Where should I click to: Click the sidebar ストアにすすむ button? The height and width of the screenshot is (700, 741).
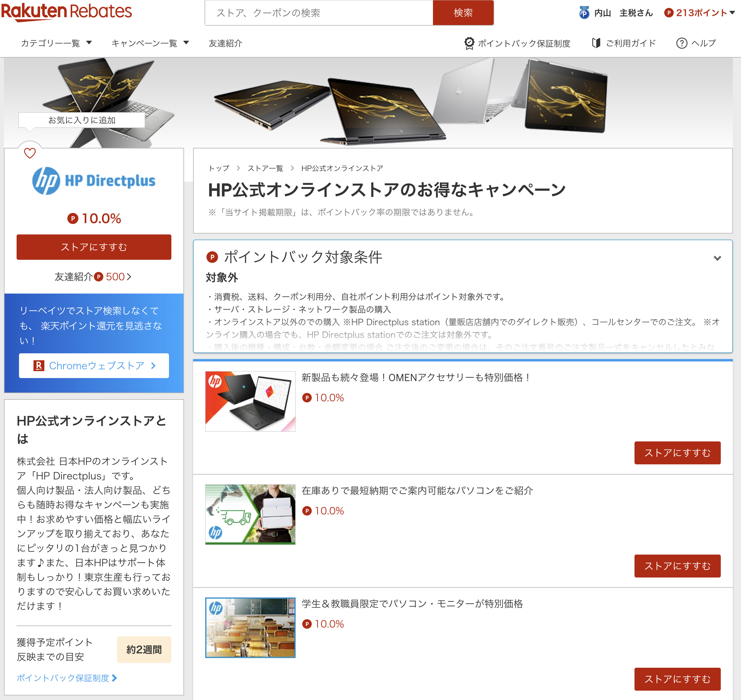94,247
